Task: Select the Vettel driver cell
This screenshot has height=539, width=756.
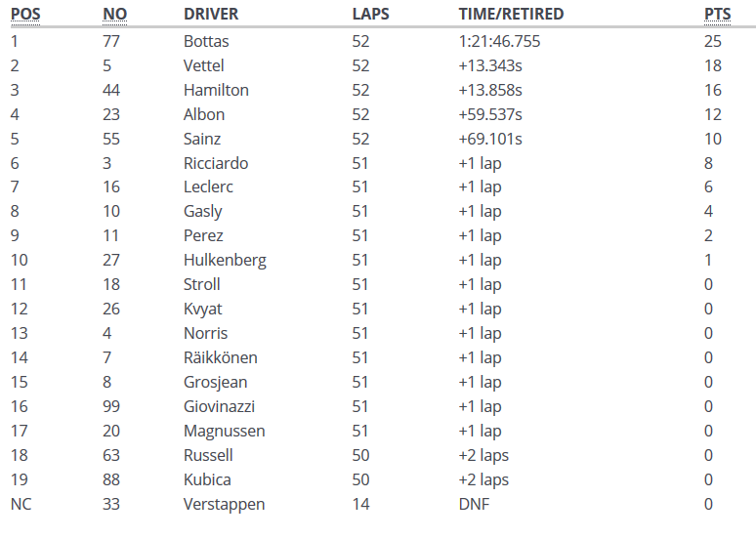Action: pos(204,65)
